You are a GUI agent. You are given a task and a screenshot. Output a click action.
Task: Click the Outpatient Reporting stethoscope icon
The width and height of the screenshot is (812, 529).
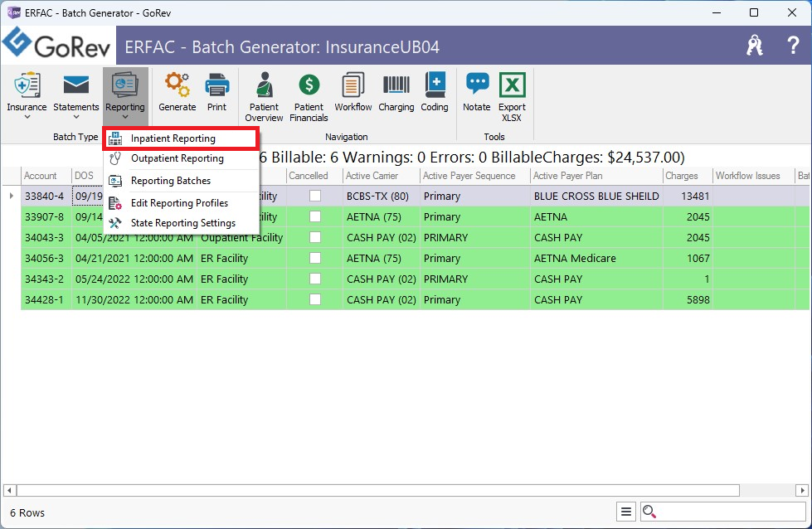115,158
